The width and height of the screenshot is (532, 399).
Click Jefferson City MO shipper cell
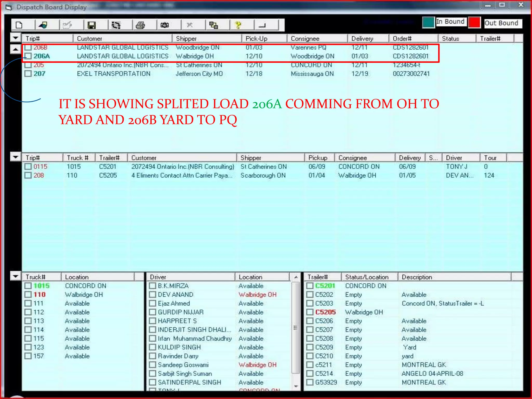(199, 74)
